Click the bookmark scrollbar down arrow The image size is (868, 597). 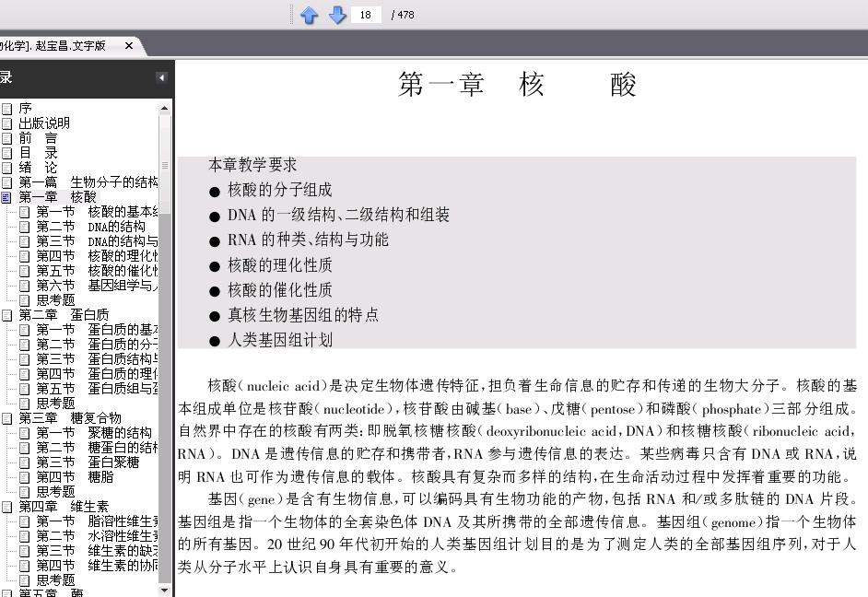pos(164,591)
